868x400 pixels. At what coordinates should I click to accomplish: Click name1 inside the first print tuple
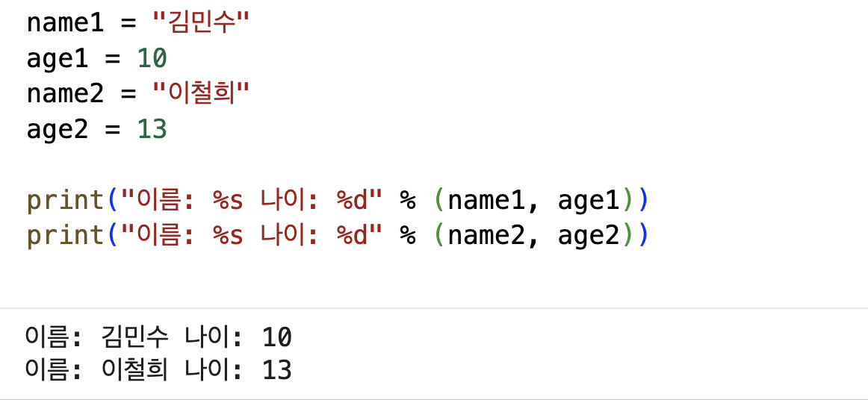pos(486,201)
